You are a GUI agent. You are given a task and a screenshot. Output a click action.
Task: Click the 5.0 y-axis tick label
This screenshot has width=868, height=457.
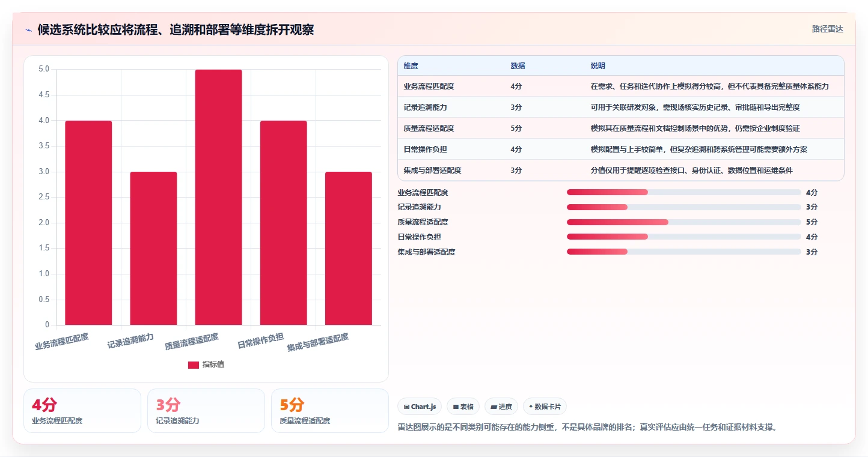44,69
